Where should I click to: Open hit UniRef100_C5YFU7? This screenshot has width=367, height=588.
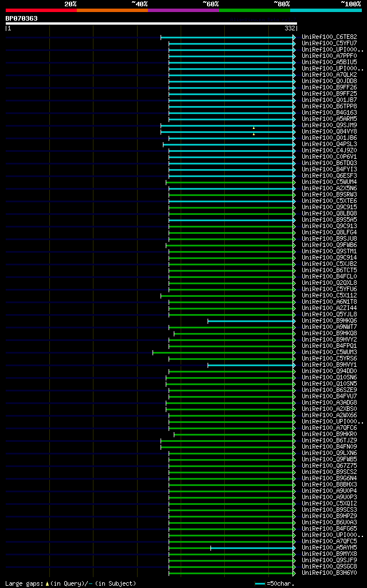pos(330,43)
